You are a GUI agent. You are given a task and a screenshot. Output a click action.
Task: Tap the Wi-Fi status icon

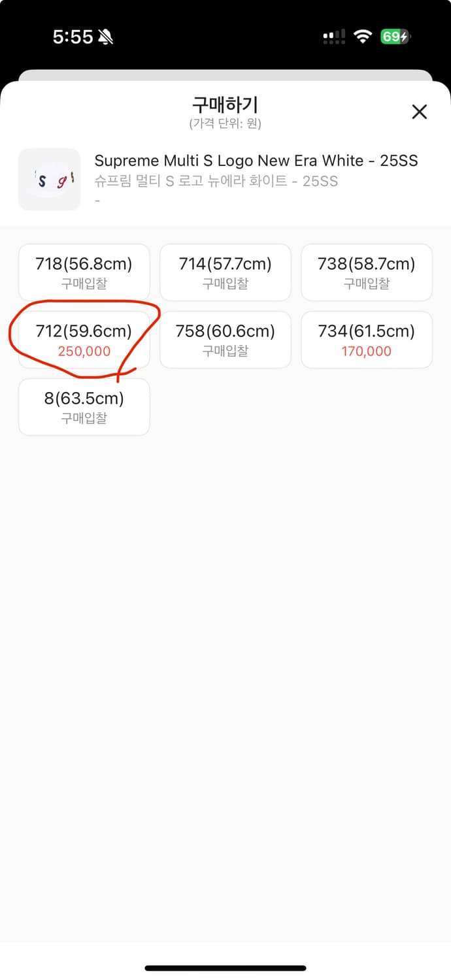point(363,37)
